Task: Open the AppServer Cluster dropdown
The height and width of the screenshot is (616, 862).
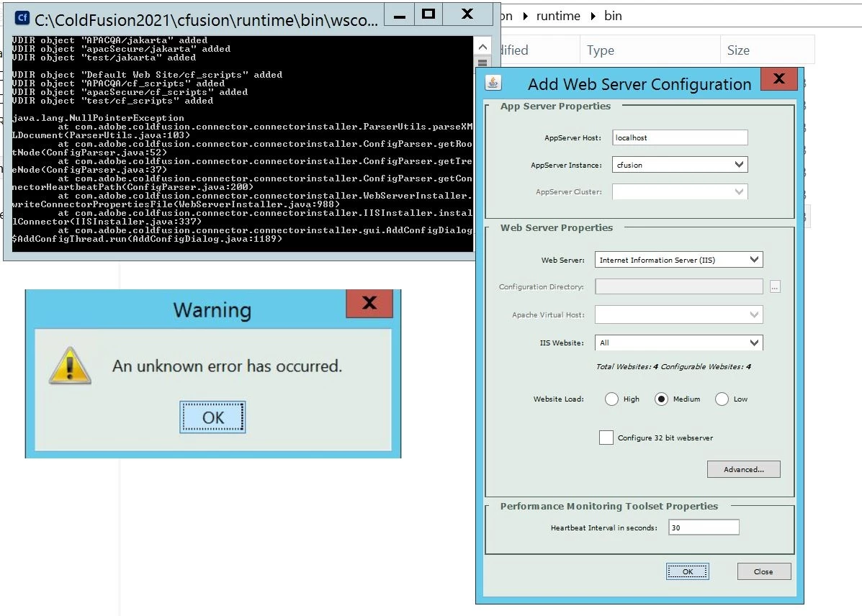Action: click(x=680, y=191)
